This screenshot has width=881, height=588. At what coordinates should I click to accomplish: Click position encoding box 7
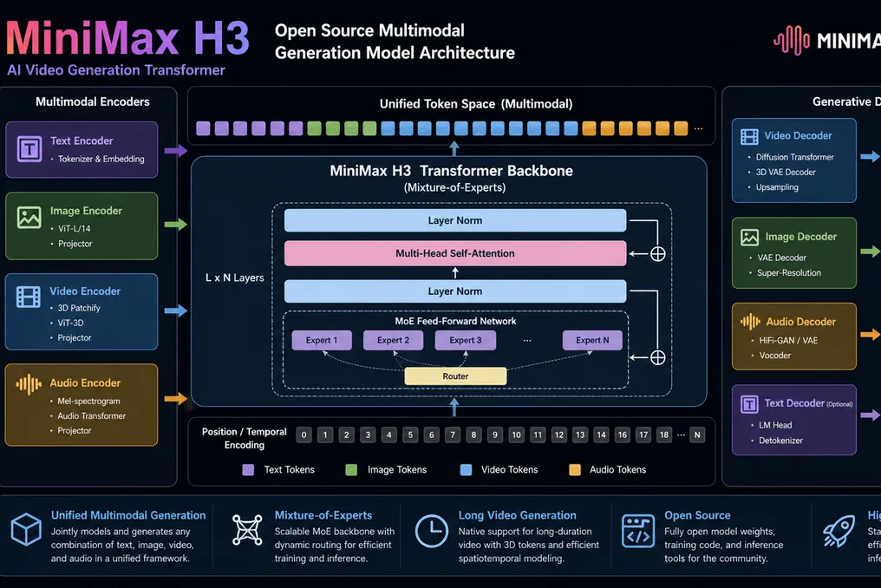click(x=453, y=434)
